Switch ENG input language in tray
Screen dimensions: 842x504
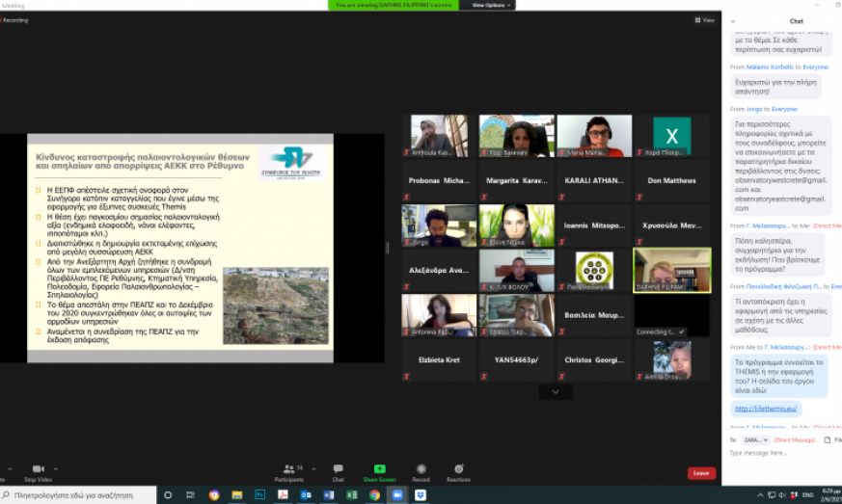tap(807, 495)
